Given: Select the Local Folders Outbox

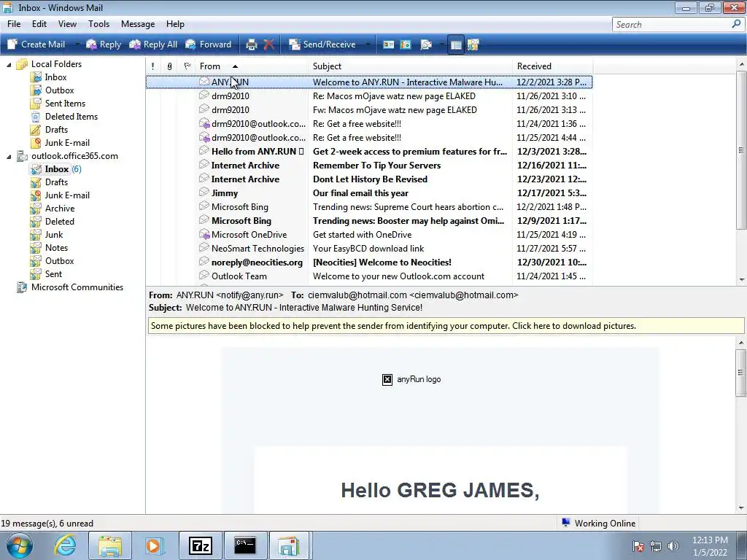Looking at the screenshot, I should [x=59, y=90].
